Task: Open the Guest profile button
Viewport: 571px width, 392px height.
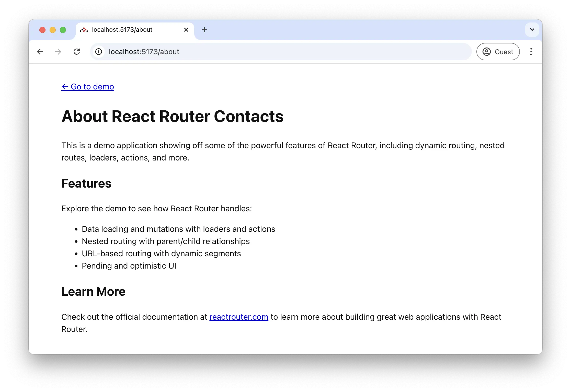Action: 498,52
